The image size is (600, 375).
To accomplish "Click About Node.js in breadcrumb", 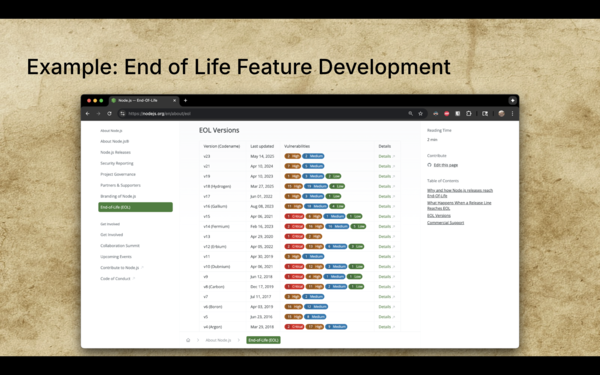I will (x=218, y=340).
